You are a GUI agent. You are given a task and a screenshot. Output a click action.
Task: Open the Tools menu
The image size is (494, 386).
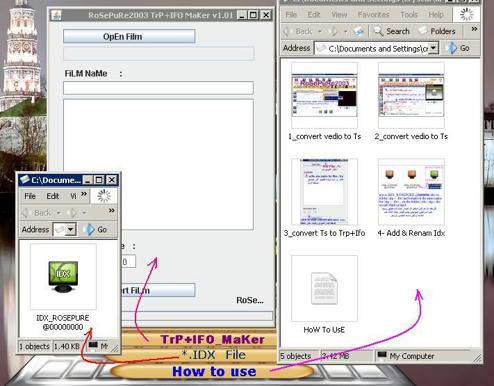[x=409, y=15]
